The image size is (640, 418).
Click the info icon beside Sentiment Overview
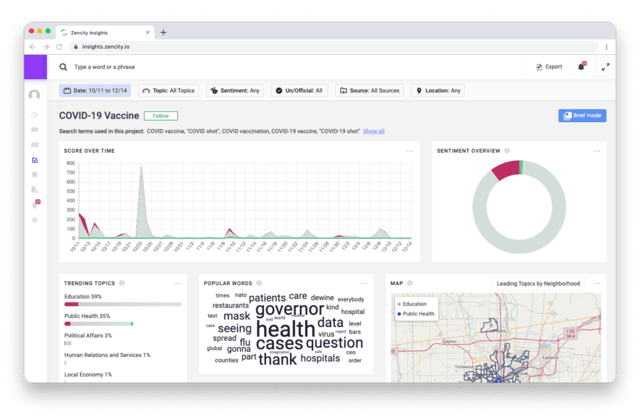pyautogui.click(x=507, y=151)
